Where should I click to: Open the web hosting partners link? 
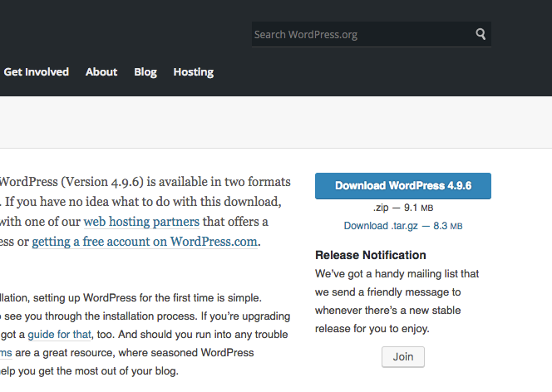[141, 222]
